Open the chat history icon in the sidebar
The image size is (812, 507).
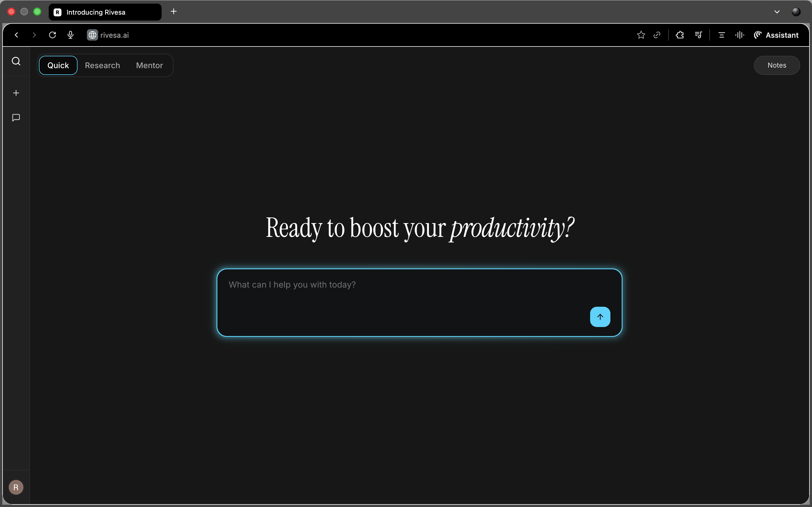point(16,118)
